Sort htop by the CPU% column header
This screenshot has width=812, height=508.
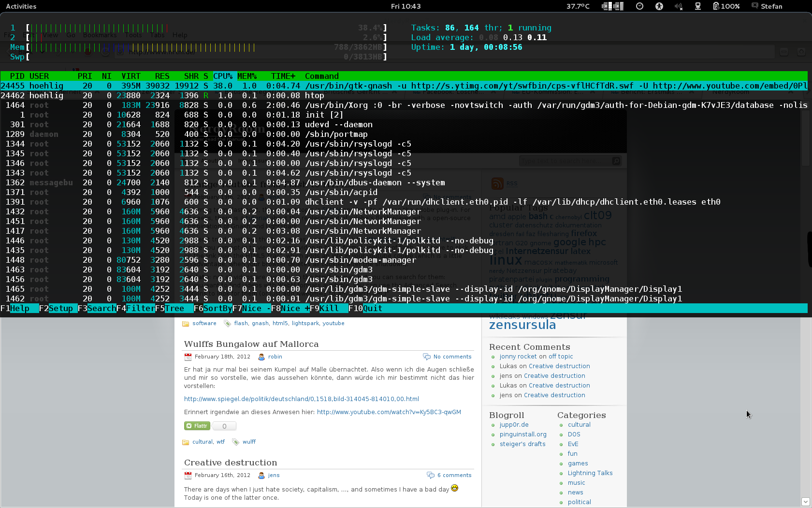coord(223,76)
